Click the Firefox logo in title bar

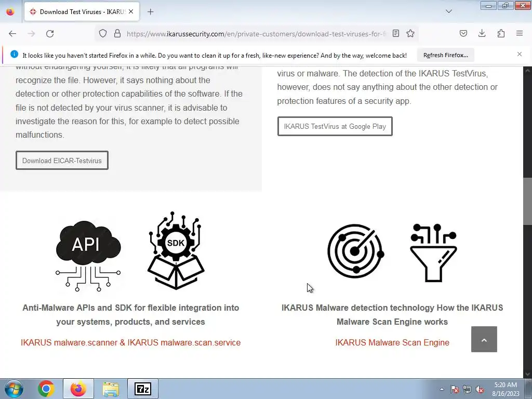pyautogui.click(x=10, y=12)
